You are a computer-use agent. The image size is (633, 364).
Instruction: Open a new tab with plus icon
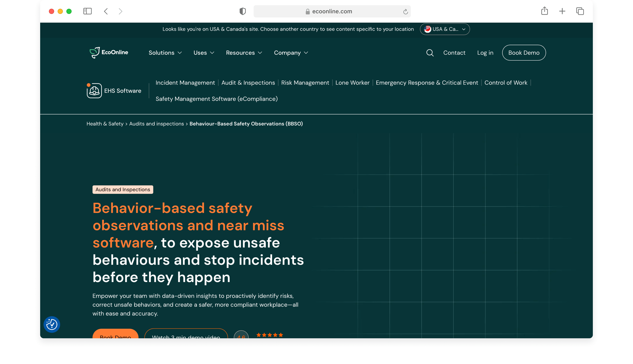[x=562, y=11]
